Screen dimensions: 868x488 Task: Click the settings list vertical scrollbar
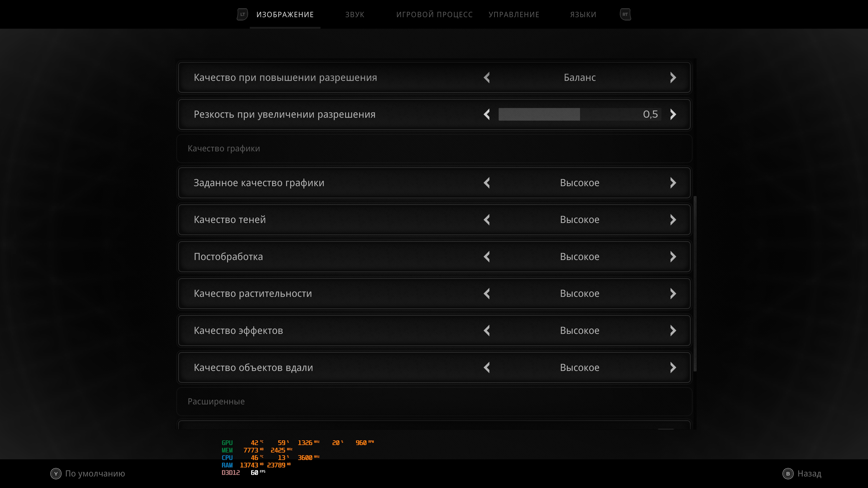[x=695, y=284]
